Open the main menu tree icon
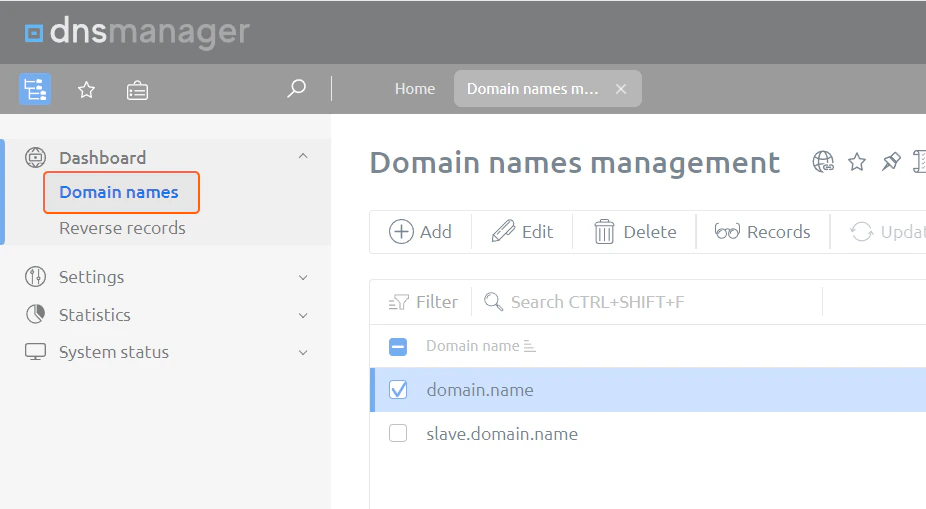 point(35,89)
